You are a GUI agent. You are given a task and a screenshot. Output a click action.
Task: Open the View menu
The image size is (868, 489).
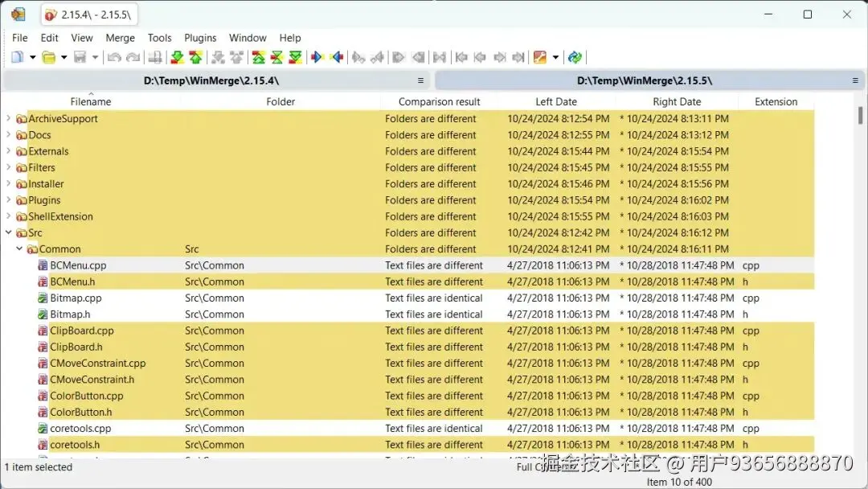[x=82, y=38]
